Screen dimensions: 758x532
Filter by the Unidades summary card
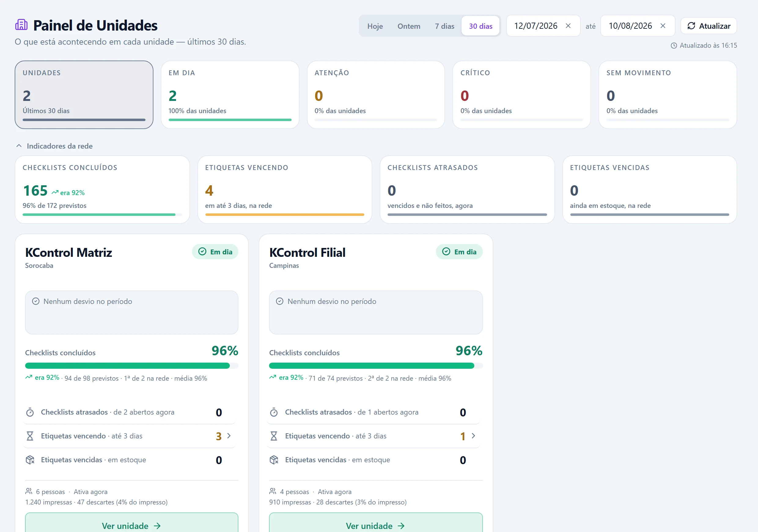tap(84, 95)
